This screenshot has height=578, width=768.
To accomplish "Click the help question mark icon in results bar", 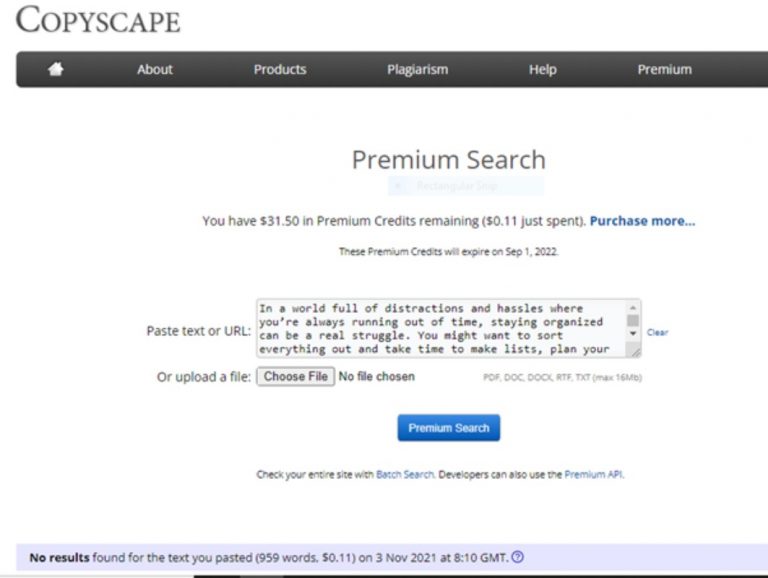I will tap(518, 557).
